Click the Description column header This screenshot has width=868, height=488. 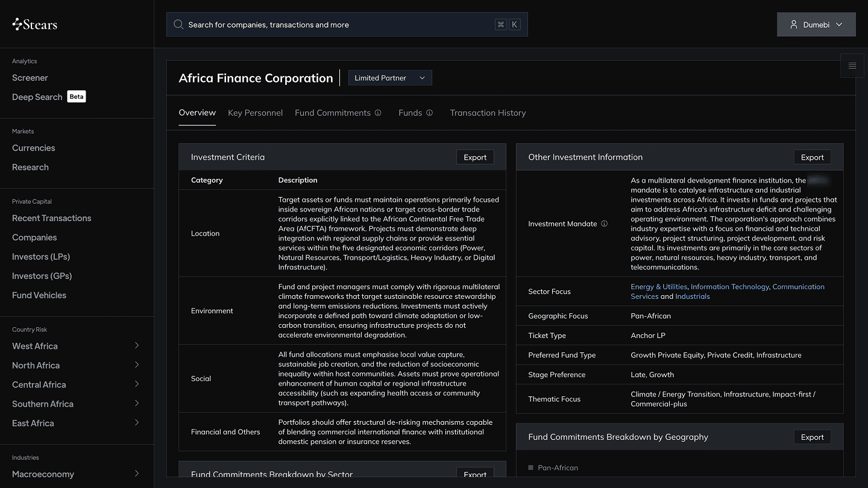tap(298, 180)
